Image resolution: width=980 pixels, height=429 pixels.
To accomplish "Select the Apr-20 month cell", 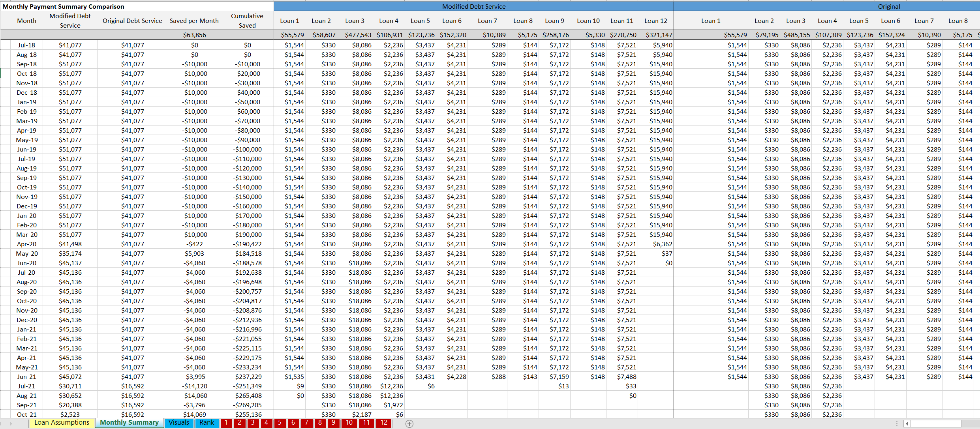I will coord(26,244).
